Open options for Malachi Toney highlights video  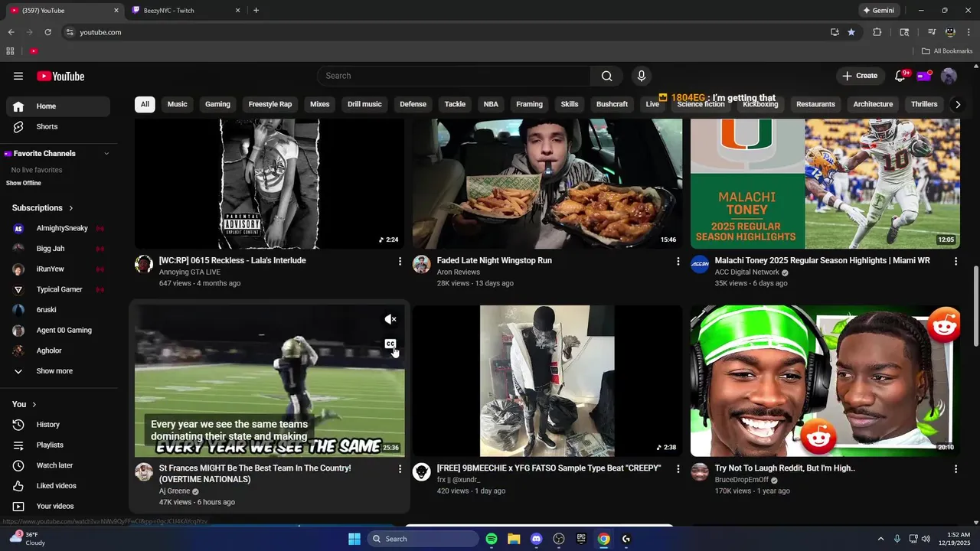point(955,261)
